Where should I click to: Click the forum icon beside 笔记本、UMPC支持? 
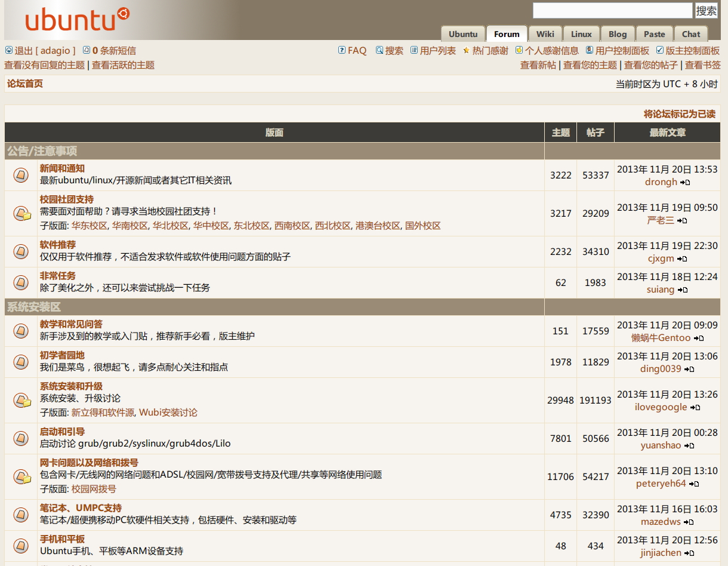click(x=21, y=515)
